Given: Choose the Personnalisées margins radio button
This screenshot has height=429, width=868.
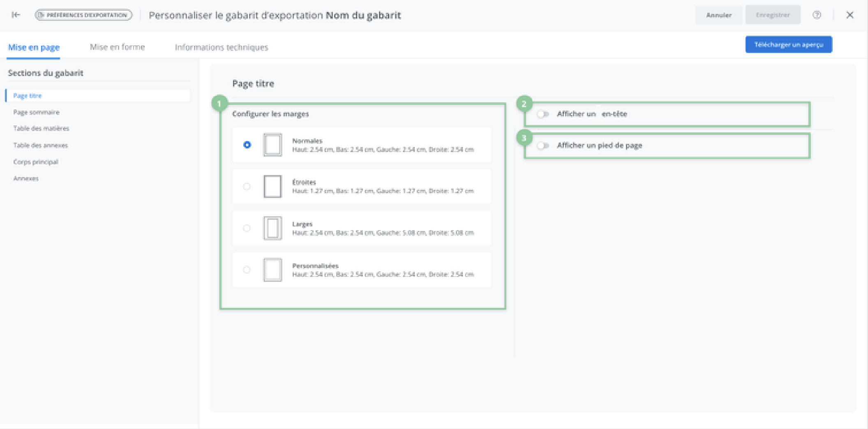Looking at the screenshot, I should (247, 270).
